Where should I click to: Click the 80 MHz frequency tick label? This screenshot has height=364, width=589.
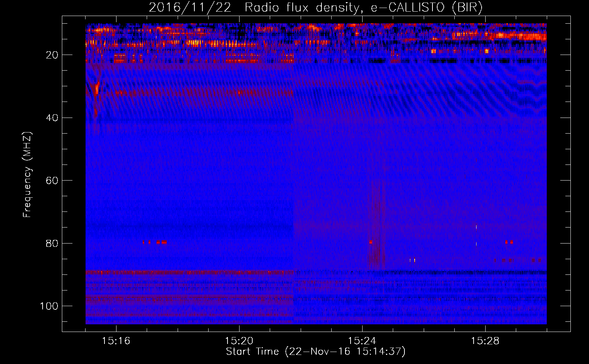tap(52, 243)
